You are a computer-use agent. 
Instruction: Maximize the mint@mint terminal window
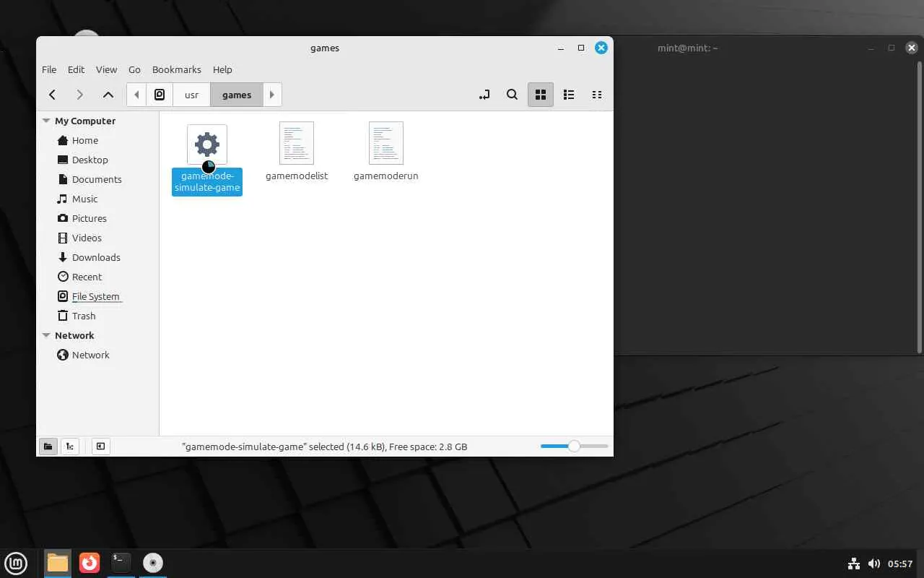pyautogui.click(x=892, y=48)
